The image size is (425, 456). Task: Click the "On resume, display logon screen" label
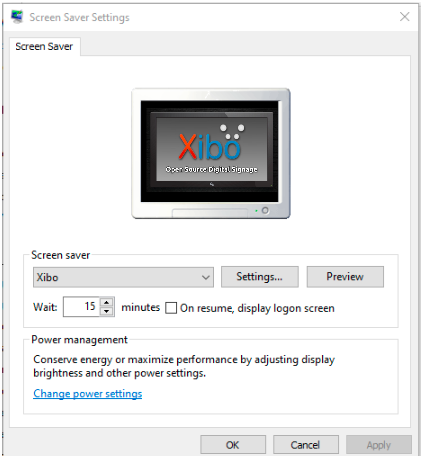(x=257, y=308)
